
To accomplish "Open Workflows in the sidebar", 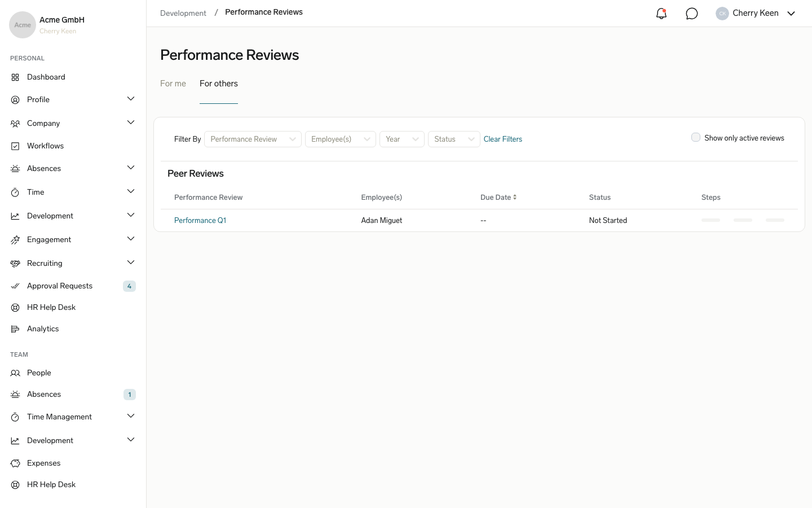I will pyautogui.click(x=45, y=146).
